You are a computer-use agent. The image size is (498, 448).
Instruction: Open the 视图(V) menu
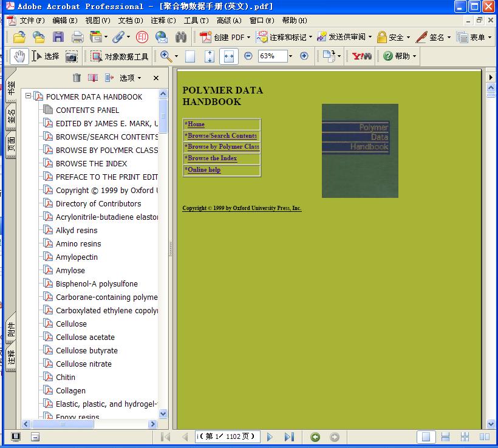click(98, 21)
